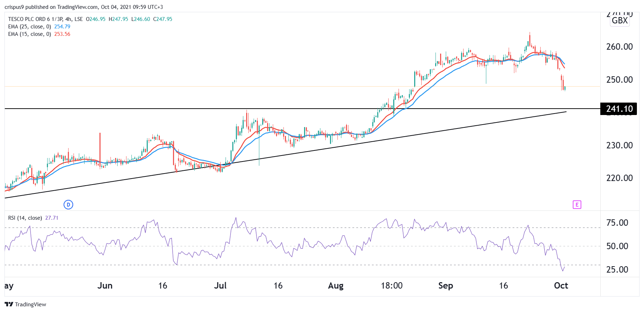The height and width of the screenshot is (312, 644).
Task: Click the RSI 75.00 axis label
Action: click(x=617, y=223)
